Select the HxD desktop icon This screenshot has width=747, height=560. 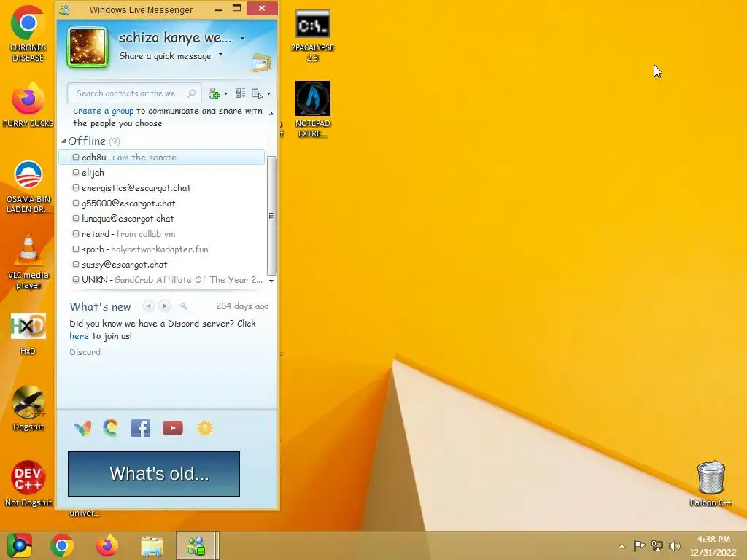(x=28, y=333)
